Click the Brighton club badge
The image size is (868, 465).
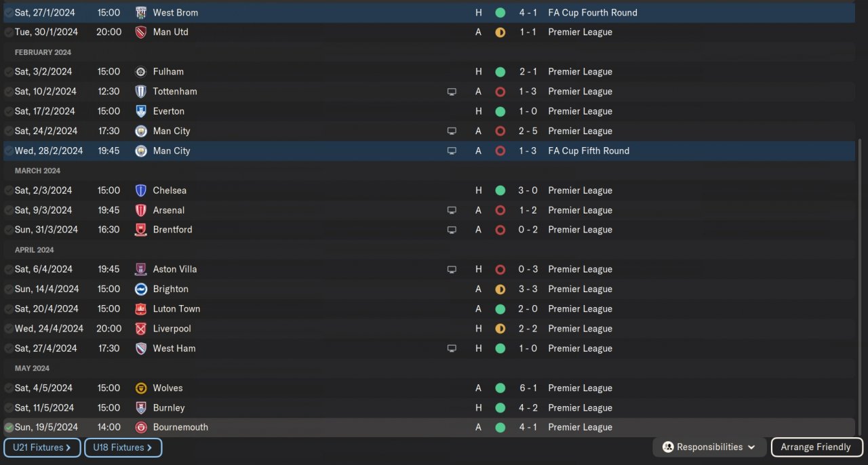coord(141,289)
